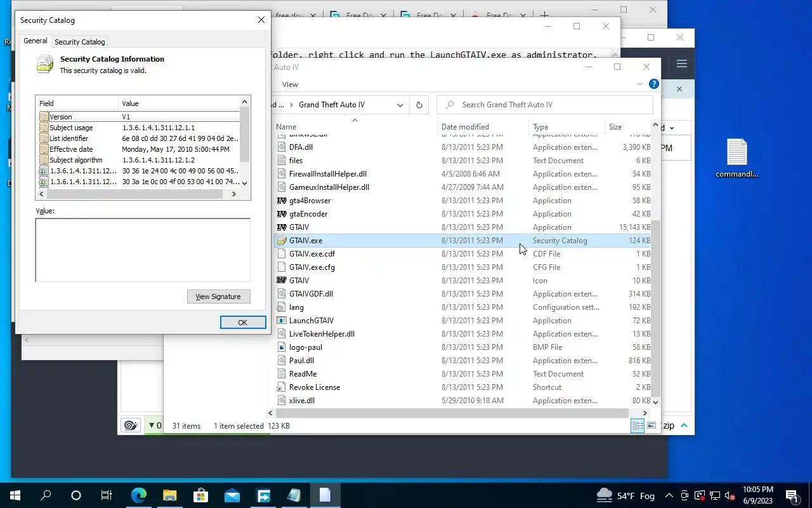812x508 pixels.
Task: Select the row with value 30 36 1e 24
Action: [x=138, y=171]
